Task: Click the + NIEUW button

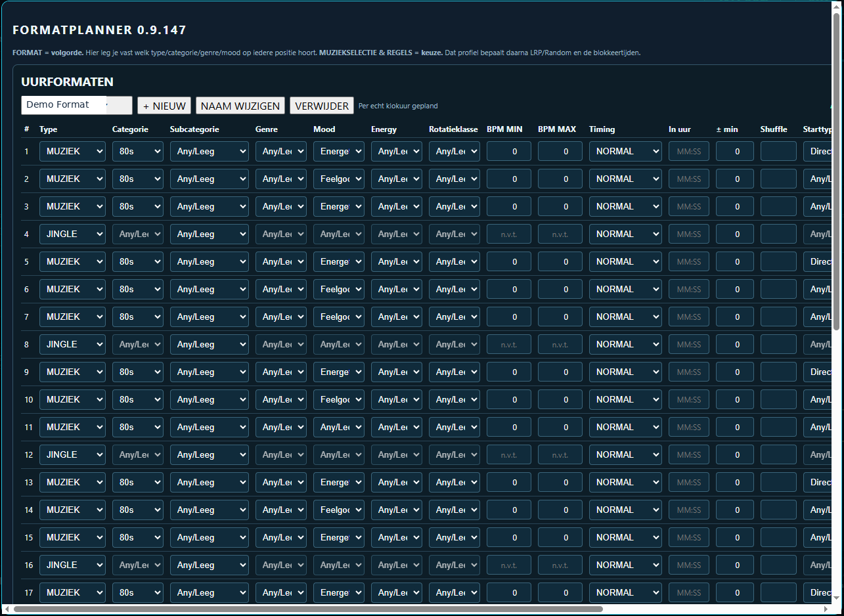Action: (x=164, y=105)
